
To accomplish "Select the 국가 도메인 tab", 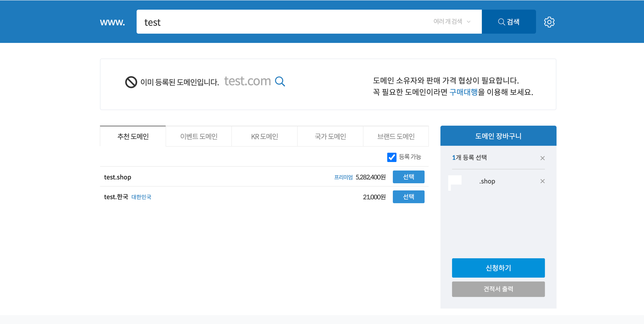I will pos(330,136).
